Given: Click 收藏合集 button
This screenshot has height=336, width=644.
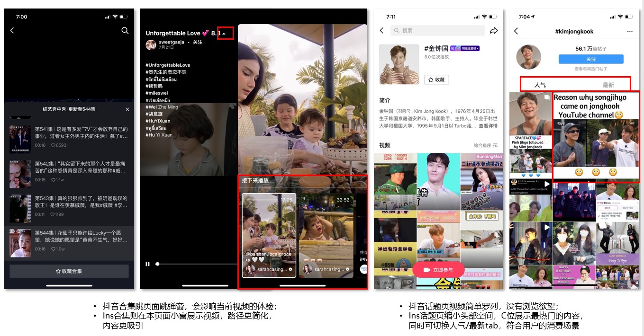Looking at the screenshot, I should click(69, 271).
